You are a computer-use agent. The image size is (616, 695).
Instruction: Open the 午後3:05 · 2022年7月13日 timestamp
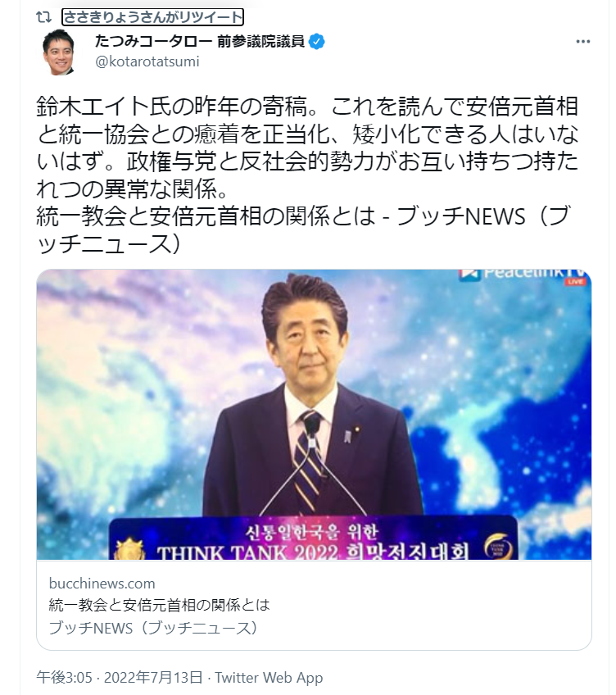(120, 677)
